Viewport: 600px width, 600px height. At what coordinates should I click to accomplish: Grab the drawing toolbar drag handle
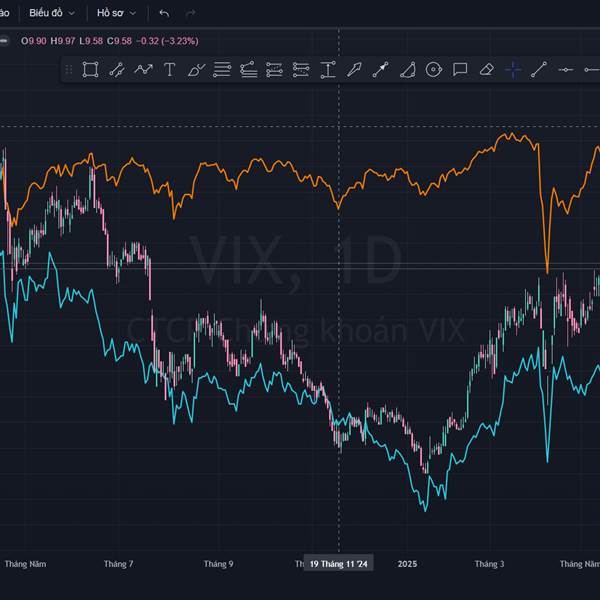[69, 70]
